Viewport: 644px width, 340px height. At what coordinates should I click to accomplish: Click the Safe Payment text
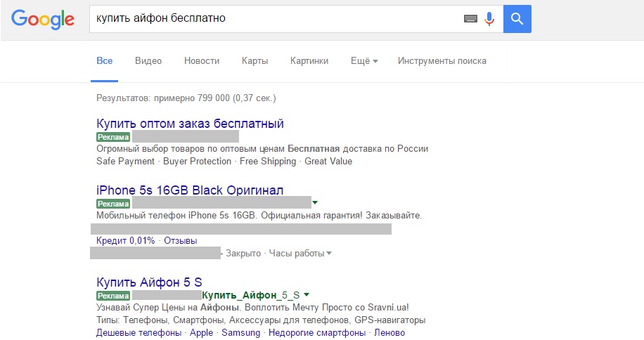click(125, 161)
